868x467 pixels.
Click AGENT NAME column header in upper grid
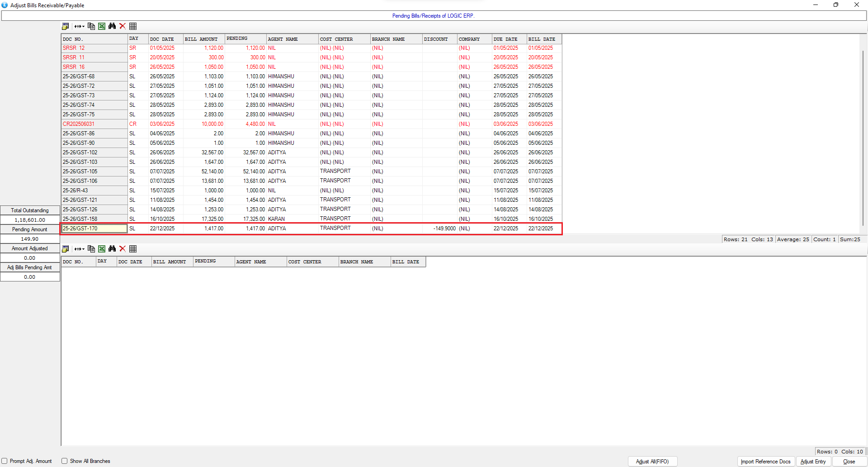click(292, 39)
